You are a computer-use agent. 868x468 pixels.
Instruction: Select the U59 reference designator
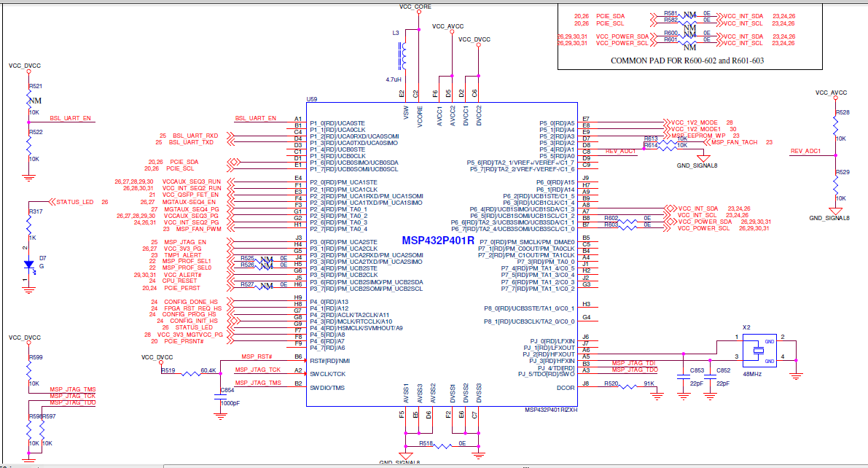pos(312,99)
